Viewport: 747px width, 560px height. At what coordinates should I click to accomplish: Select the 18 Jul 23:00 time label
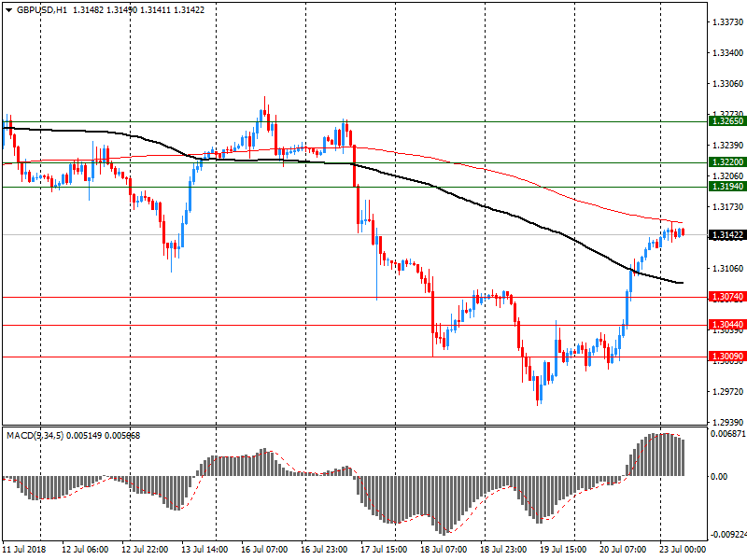tap(503, 550)
